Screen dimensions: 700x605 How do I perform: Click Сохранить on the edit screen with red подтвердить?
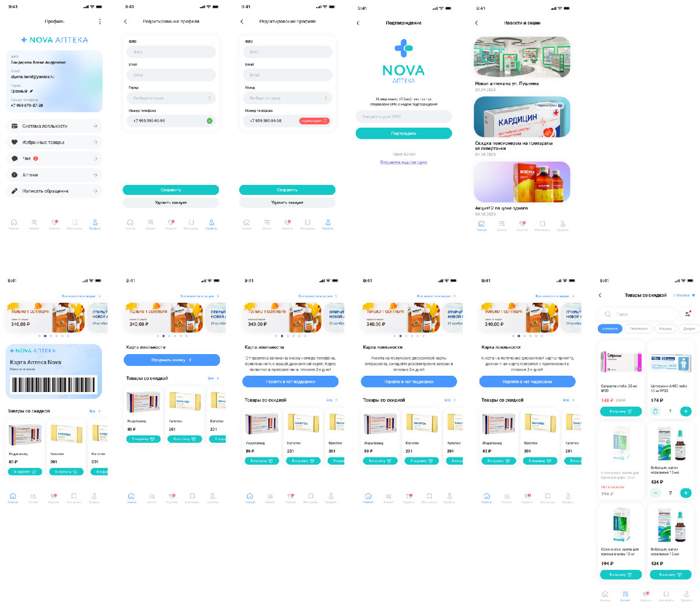point(287,190)
